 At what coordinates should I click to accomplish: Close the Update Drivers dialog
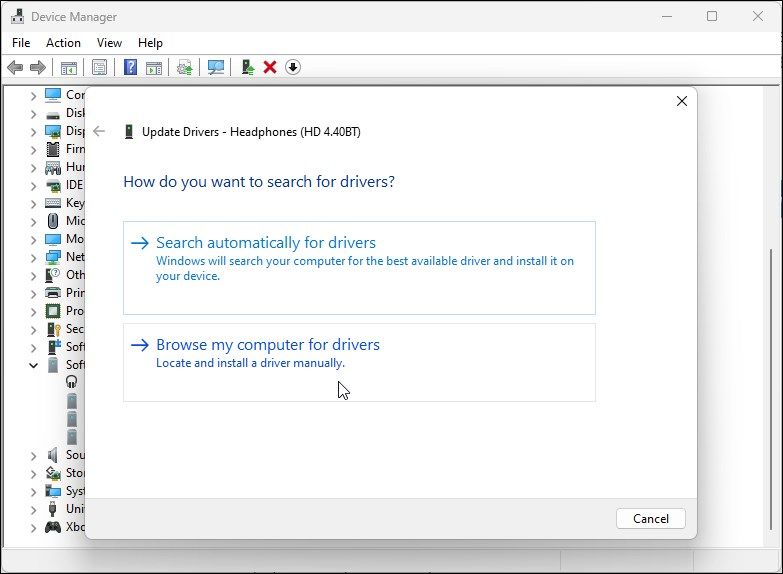[x=681, y=102]
